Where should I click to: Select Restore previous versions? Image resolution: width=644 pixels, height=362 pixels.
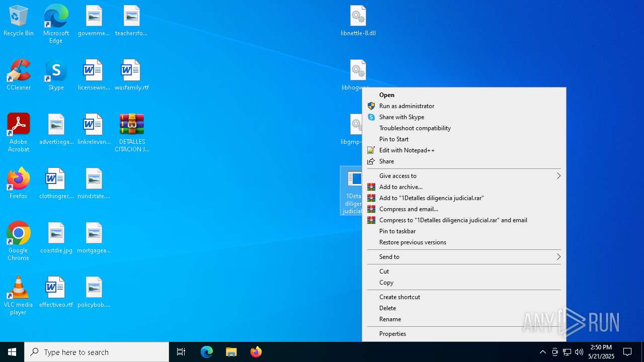(x=464, y=242)
